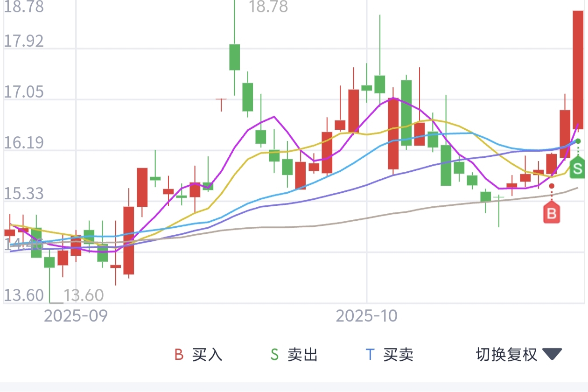
Task: Click the green S sell marker on chart
Action: (x=578, y=168)
